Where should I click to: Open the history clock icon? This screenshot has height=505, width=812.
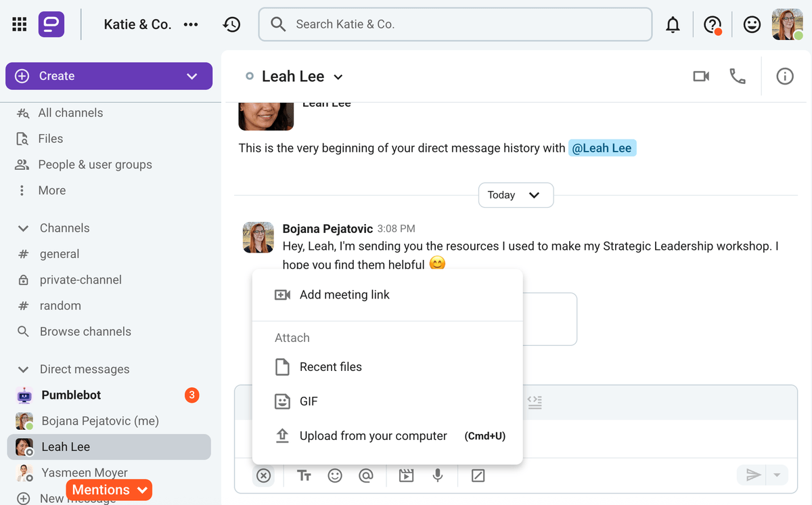tap(231, 24)
